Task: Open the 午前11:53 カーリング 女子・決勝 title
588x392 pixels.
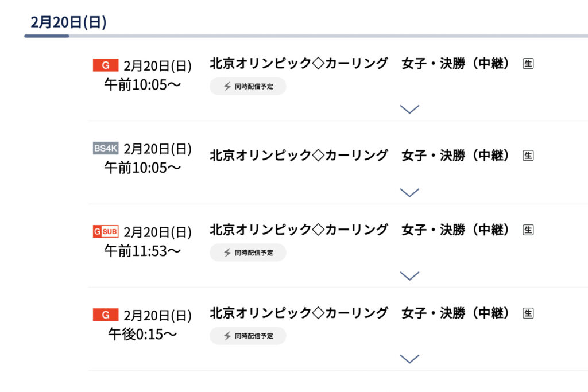Action: tap(359, 230)
